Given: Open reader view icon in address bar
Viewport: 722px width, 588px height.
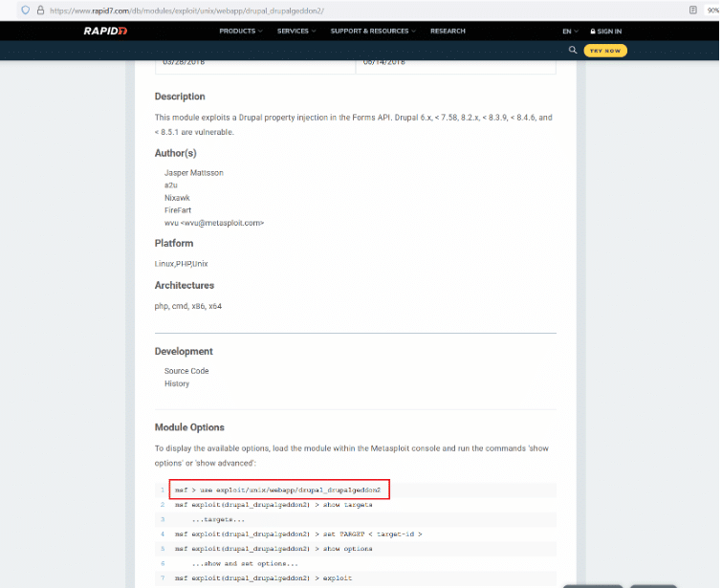Looking at the screenshot, I should point(692,10).
